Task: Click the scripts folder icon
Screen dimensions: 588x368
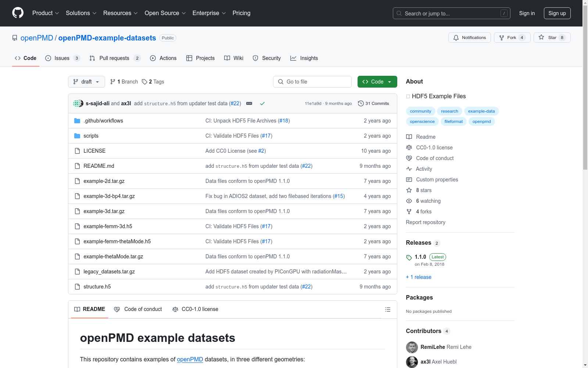Action: coord(77,136)
